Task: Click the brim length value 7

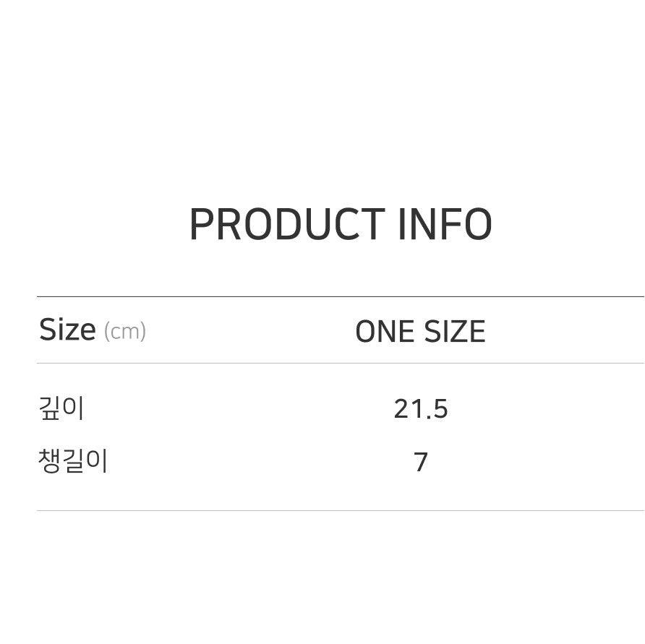Action: point(421,462)
